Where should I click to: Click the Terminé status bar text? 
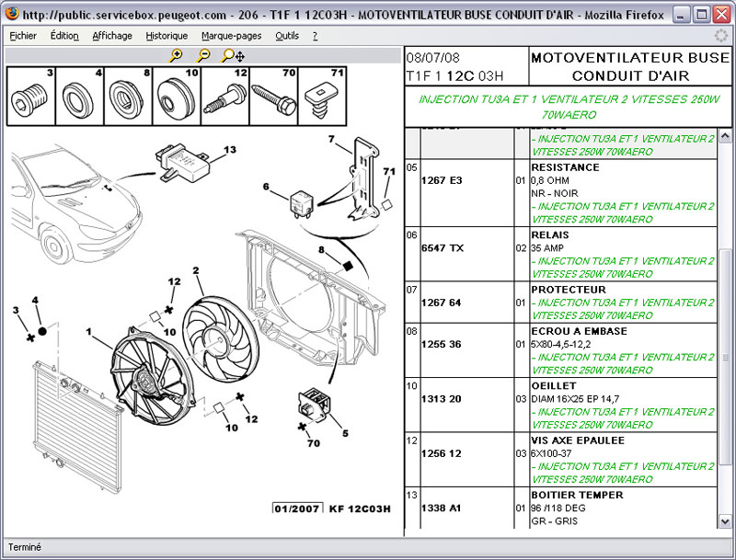(25, 547)
